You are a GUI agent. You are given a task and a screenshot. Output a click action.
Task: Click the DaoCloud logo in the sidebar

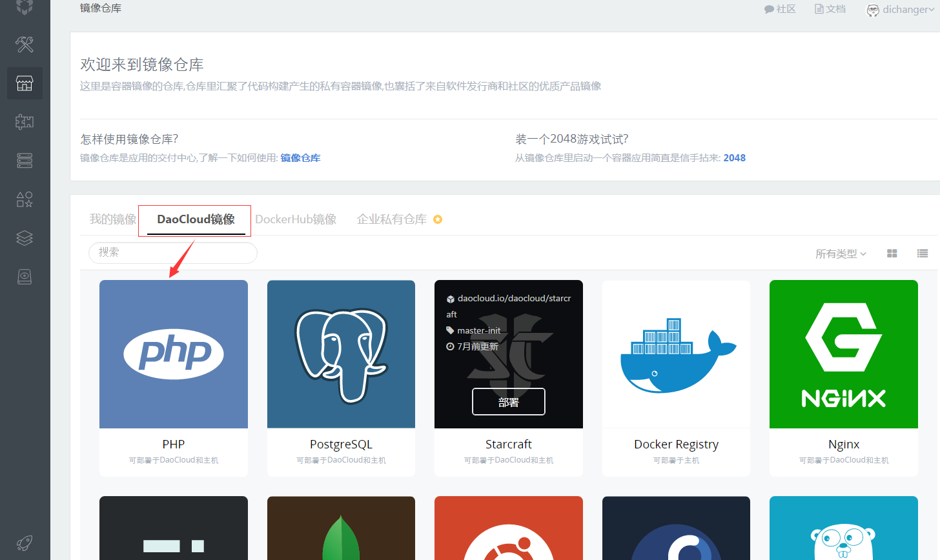click(25, 7)
